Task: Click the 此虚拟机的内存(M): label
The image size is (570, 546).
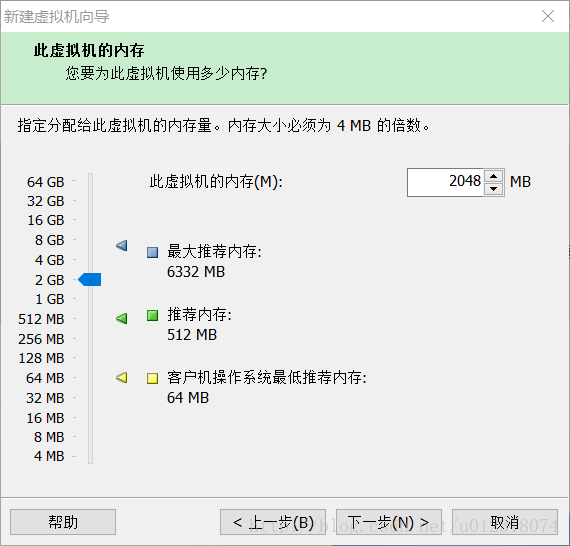Action: [216, 181]
